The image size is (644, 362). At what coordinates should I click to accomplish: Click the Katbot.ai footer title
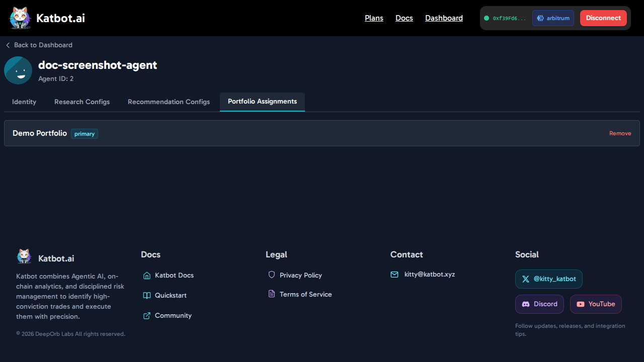coord(56,258)
